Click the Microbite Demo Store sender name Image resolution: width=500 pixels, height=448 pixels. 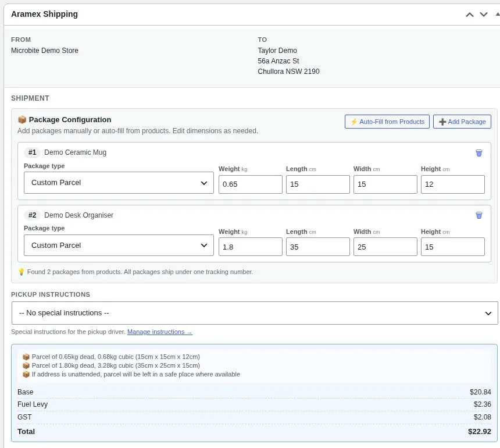point(45,51)
